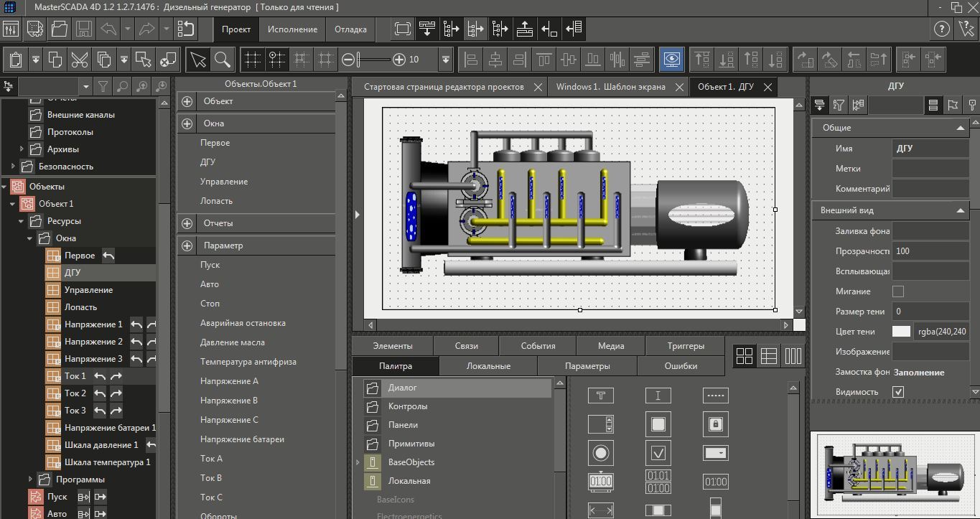Toggle the blue eye preview button

[x=671, y=60]
